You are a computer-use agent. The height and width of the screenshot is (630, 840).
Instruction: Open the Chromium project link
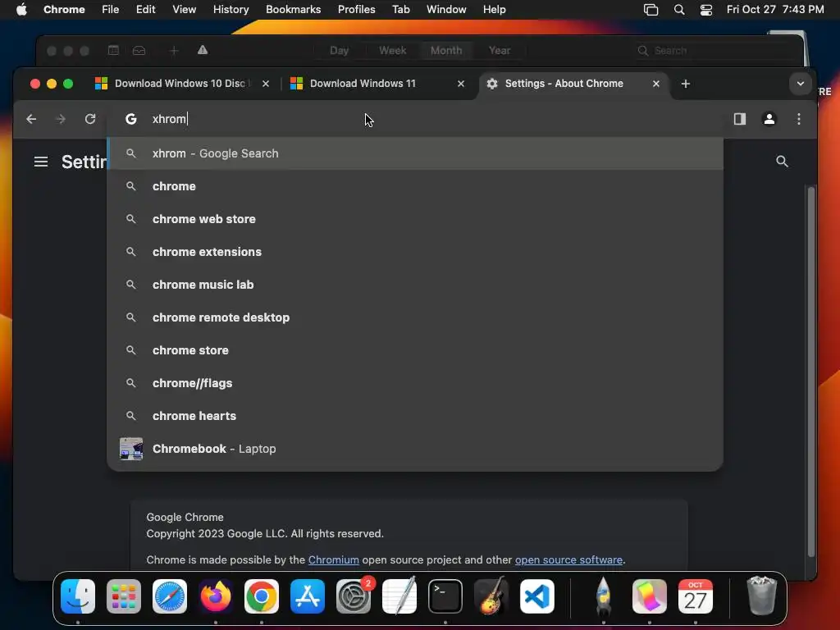click(x=333, y=559)
